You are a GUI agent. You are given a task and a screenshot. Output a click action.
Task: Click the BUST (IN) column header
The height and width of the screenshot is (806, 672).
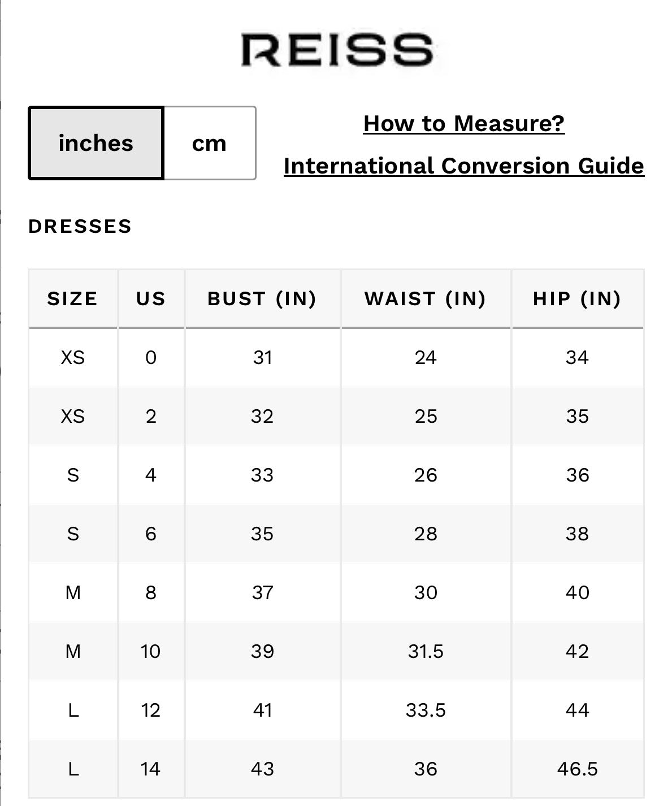262,298
